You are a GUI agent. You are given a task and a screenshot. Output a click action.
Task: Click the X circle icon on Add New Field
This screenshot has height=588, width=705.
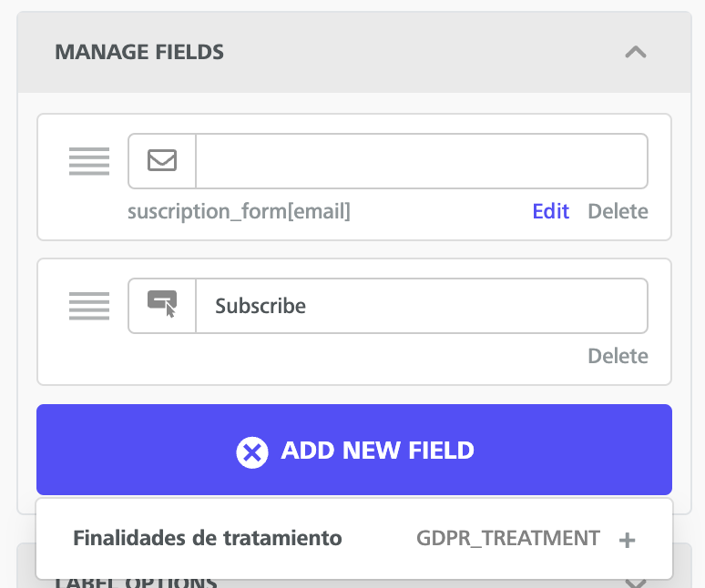pos(251,452)
